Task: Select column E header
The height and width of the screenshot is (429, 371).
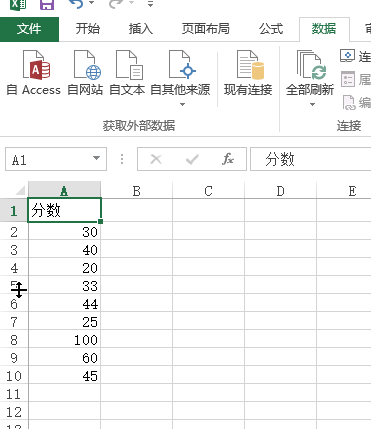Action: click(344, 191)
